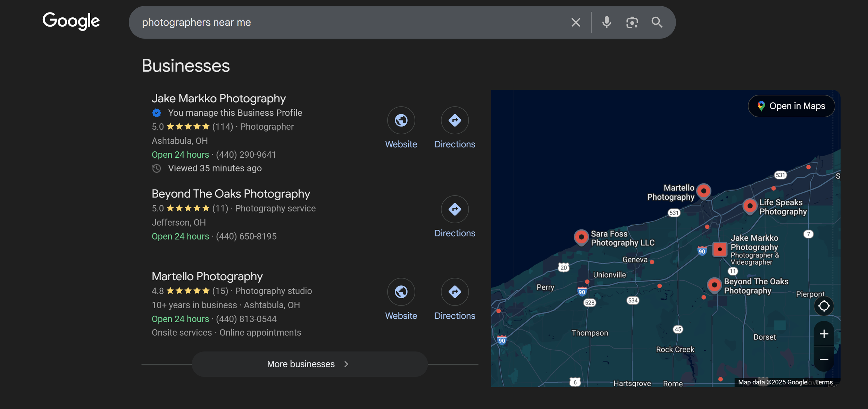Viewport: 868px width, 409px height.
Task: Open Jake Markko Photography website icon
Action: pyautogui.click(x=401, y=120)
